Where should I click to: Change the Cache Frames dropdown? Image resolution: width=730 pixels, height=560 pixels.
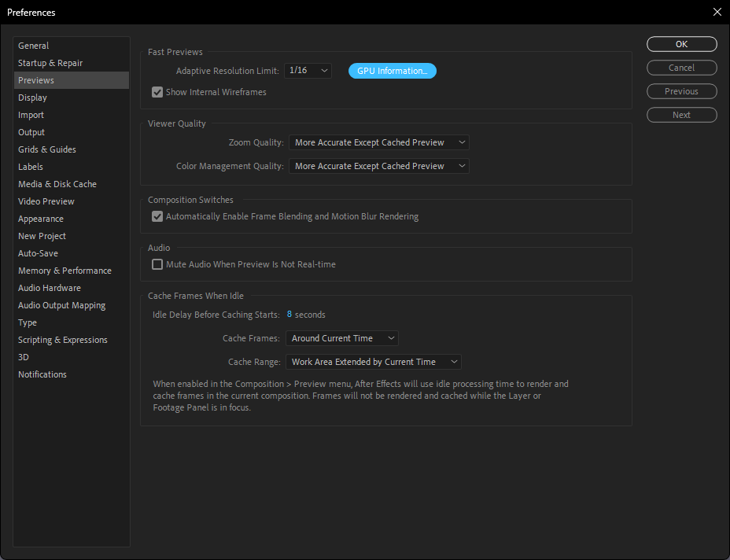point(342,337)
